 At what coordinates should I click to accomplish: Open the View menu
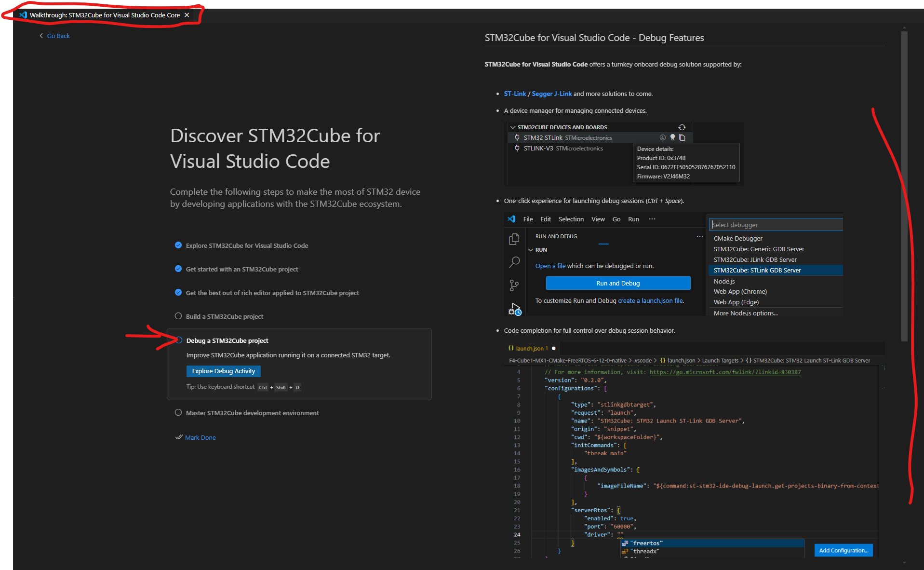(598, 219)
